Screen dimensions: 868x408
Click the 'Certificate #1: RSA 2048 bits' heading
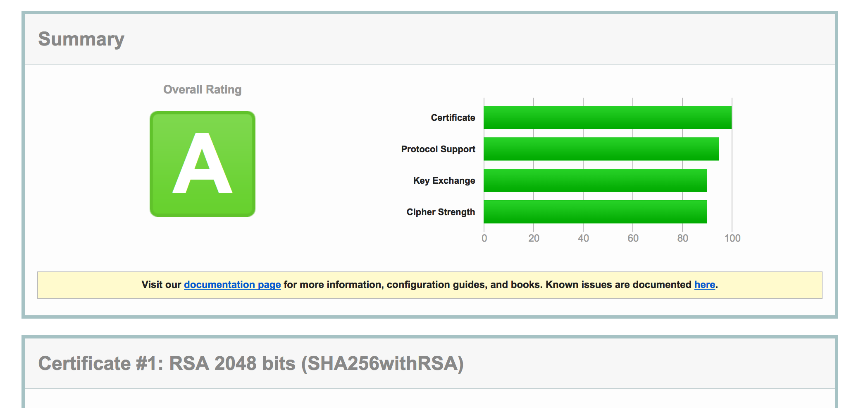(251, 364)
